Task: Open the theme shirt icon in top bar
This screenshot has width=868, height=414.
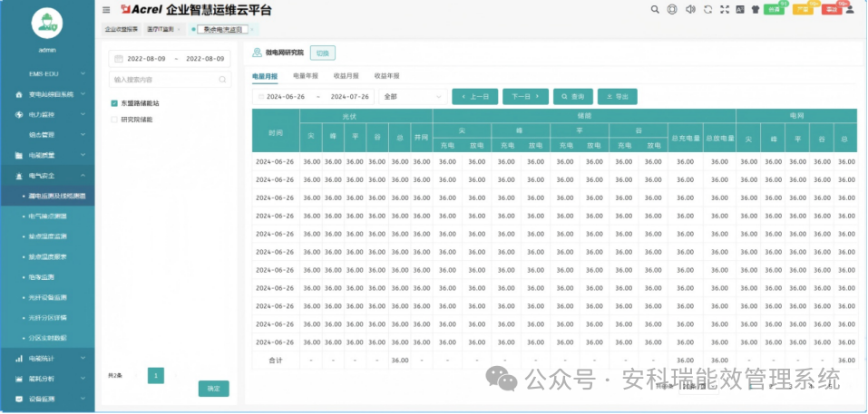Action: point(756,9)
